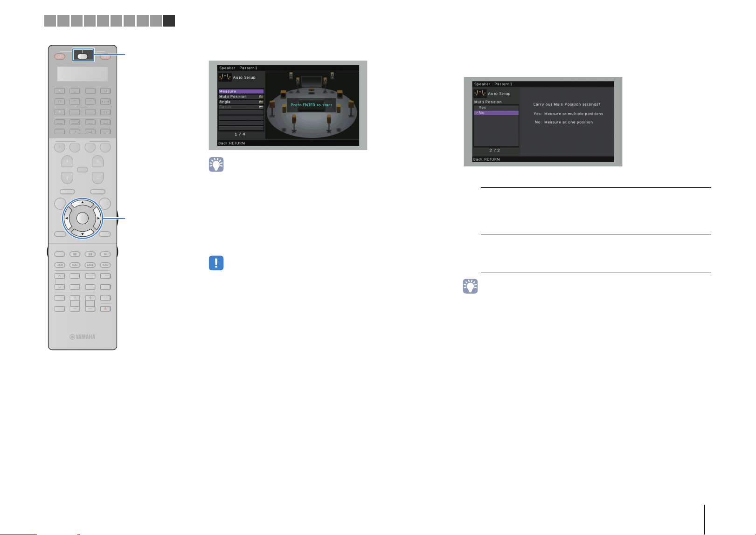The width and height of the screenshot is (756, 535).
Task: Open the 'Multi Position' item in Auto Setup
Action: pyautogui.click(x=241, y=96)
